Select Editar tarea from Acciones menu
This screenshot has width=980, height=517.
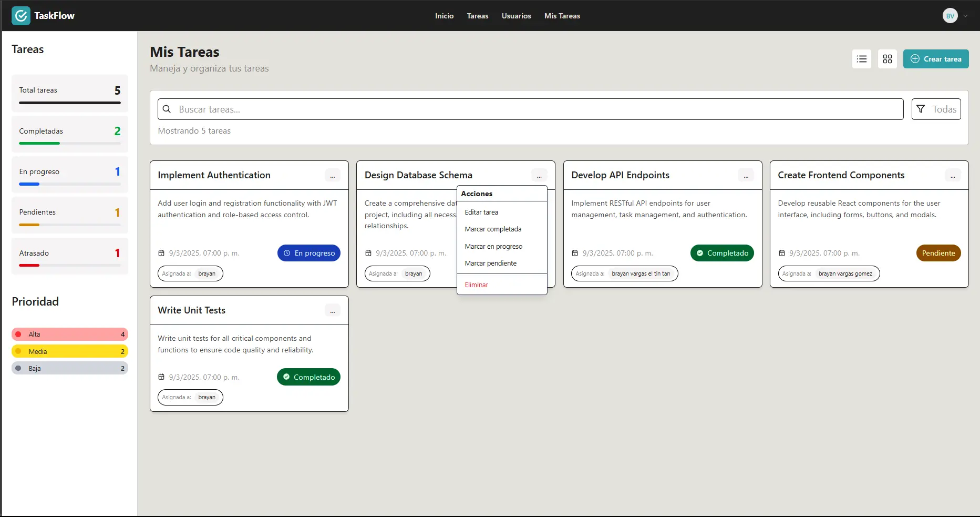click(x=502, y=212)
